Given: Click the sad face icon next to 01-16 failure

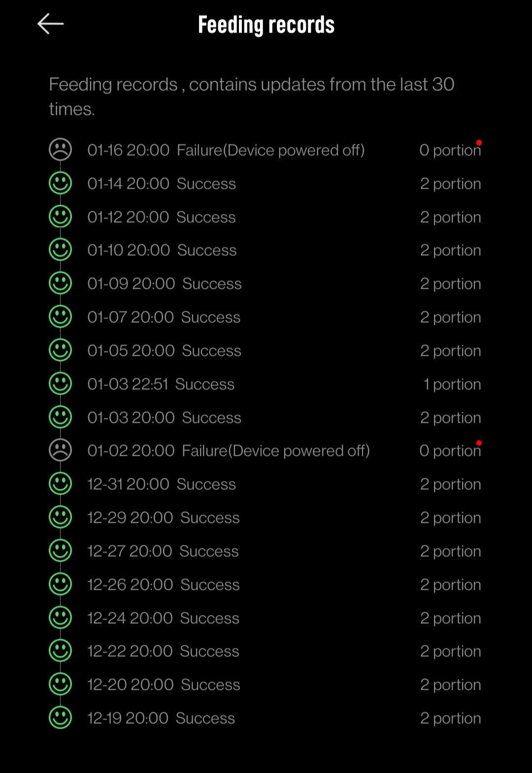Looking at the screenshot, I should pos(60,150).
